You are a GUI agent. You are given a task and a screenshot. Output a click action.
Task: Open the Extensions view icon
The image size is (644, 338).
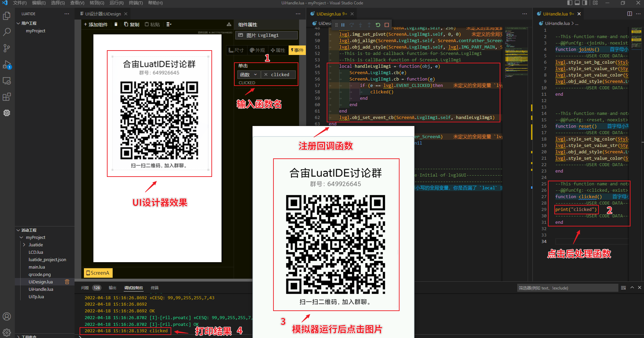coord(7,97)
